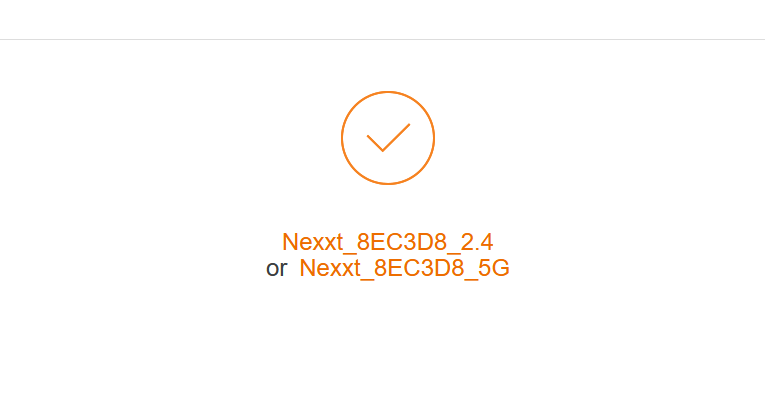Select the 5G SSID label
765x419 pixels.
(404, 268)
